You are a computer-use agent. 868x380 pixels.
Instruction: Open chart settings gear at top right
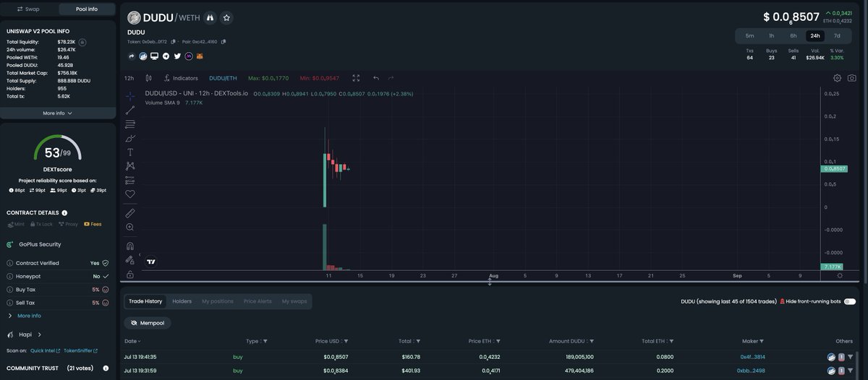[x=838, y=78]
